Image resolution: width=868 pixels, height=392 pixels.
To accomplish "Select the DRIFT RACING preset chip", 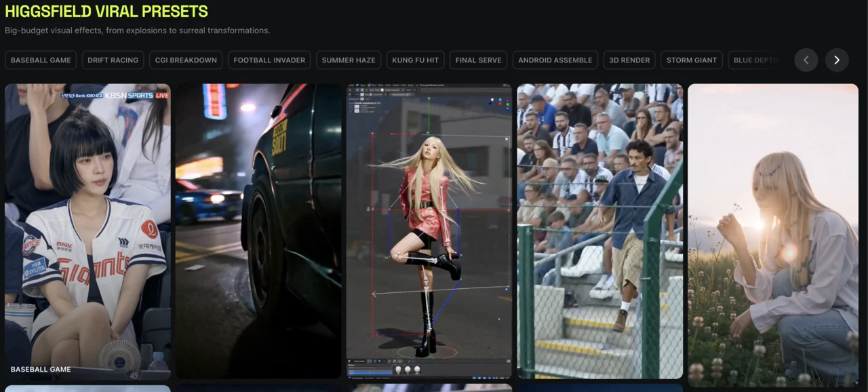I will click(113, 60).
